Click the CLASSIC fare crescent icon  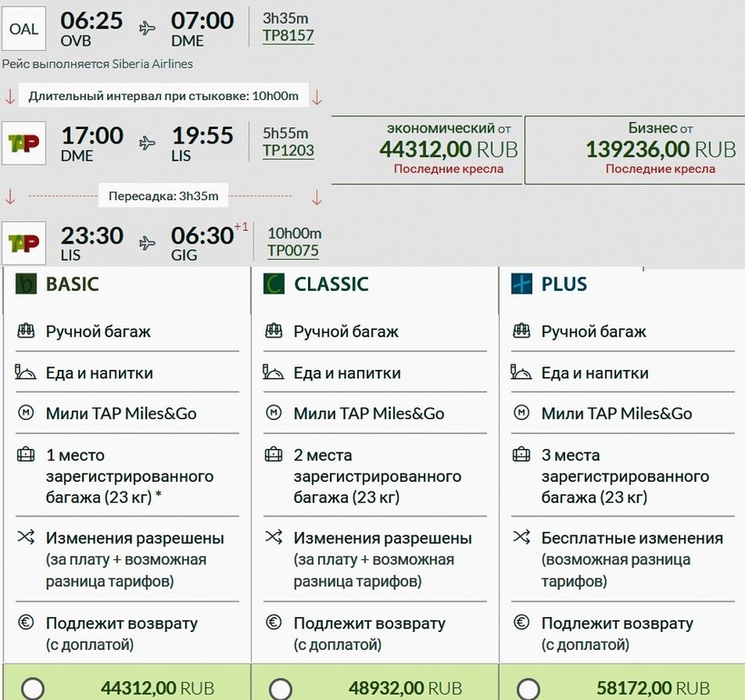pos(273,284)
